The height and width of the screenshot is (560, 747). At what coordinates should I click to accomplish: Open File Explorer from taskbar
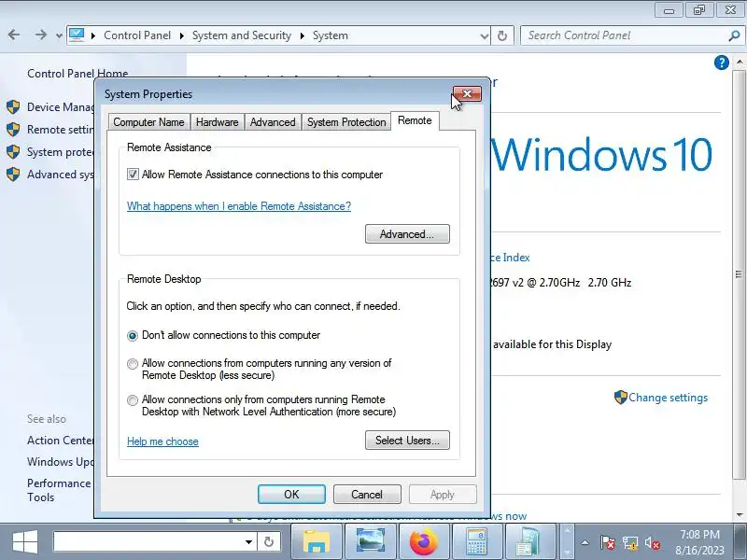tap(317, 541)
